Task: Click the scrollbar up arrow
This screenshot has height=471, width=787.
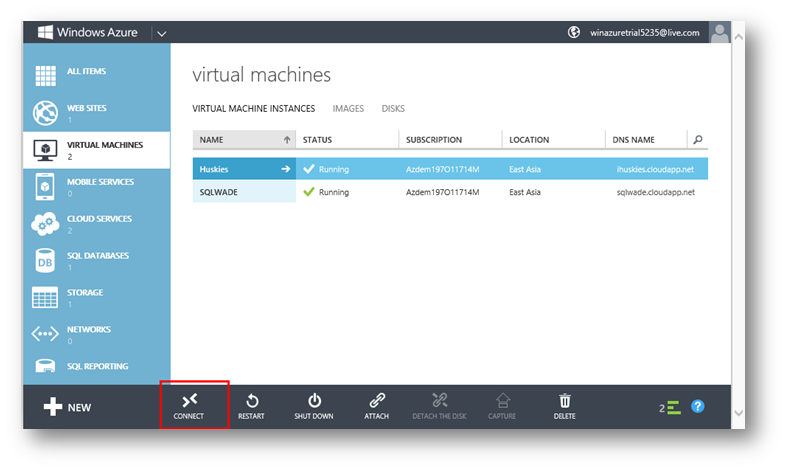Action: coord(738,37)
